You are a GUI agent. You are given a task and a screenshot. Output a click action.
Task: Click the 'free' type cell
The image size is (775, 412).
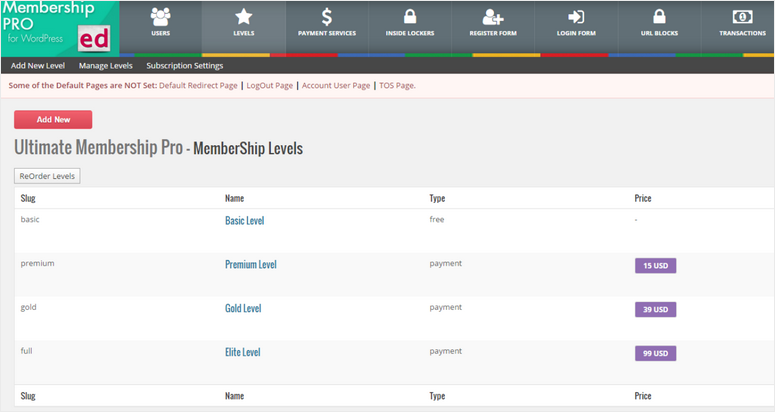(436, 219)
